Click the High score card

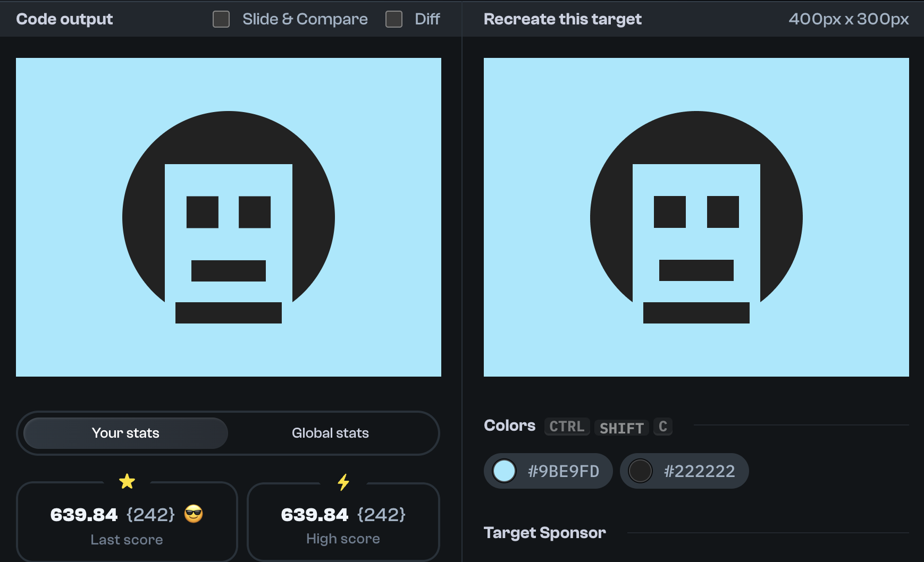coord(343,522)
